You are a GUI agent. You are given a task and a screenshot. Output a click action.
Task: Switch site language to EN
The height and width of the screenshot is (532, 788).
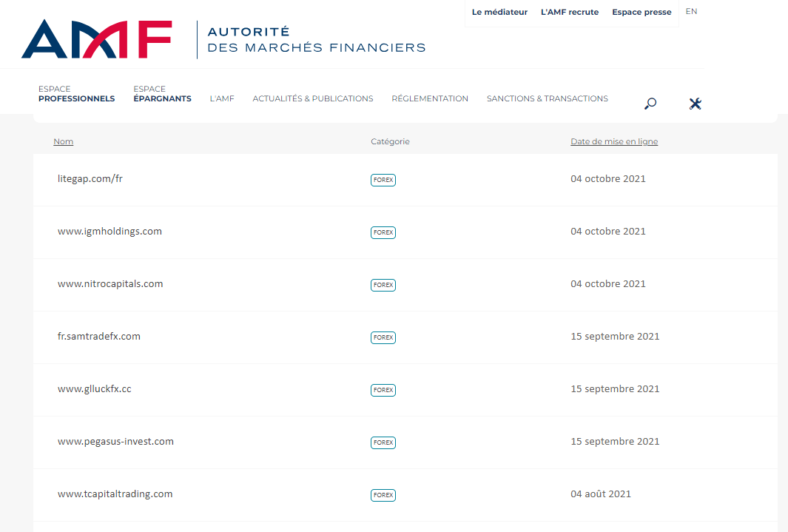(691, 11)
